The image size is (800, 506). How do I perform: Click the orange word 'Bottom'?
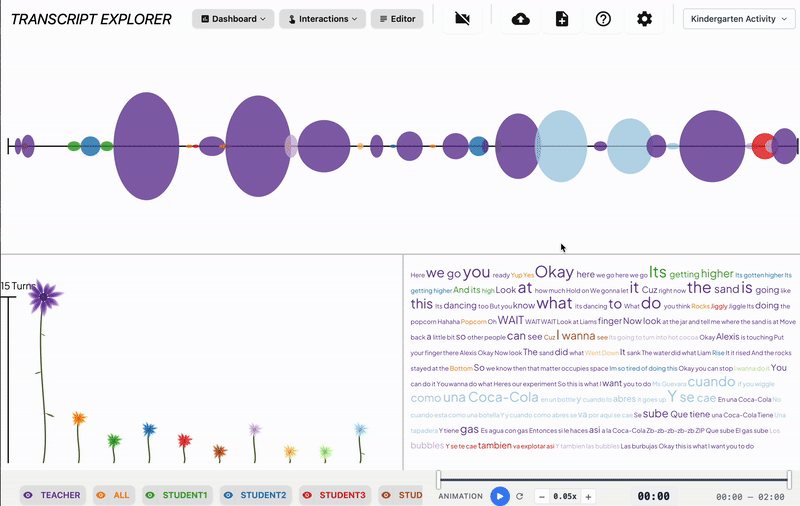pos(461,368)
